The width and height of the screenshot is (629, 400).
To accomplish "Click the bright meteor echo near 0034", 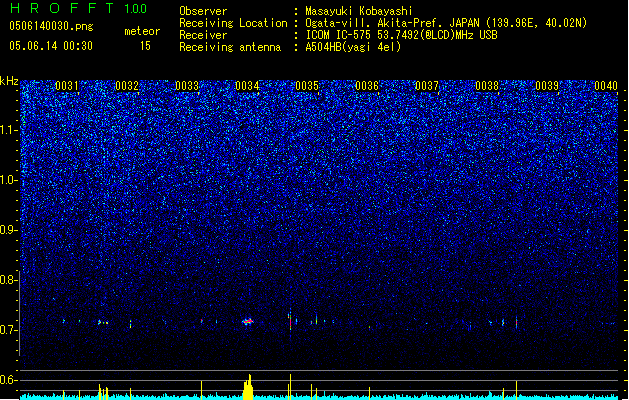I will (x=248, y=321).
